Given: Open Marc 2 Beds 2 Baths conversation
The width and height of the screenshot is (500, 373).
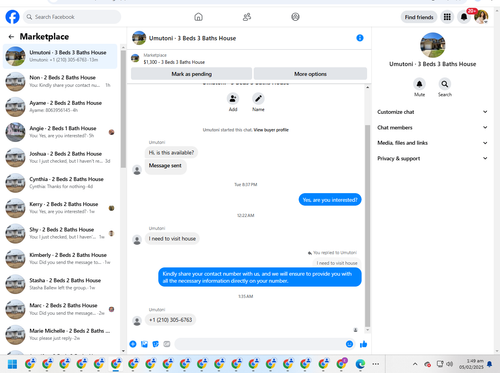Looking at the screenshot, I should point(60,309).
